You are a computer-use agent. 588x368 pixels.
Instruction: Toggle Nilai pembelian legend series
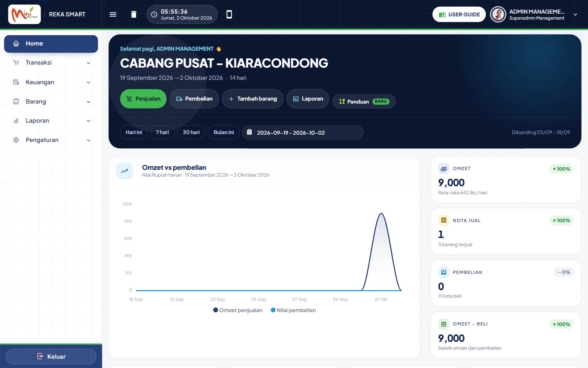[x=293, y=310]
